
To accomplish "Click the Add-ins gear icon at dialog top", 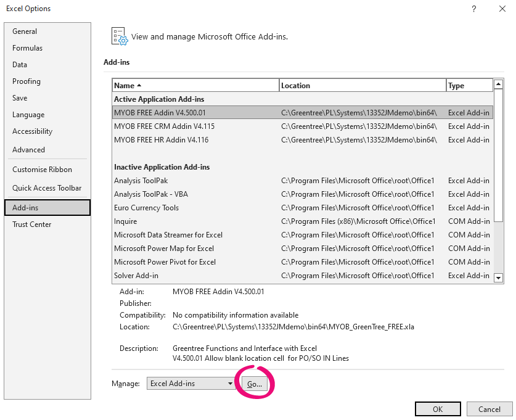I will pyautogui.click(x=119, y=36).
